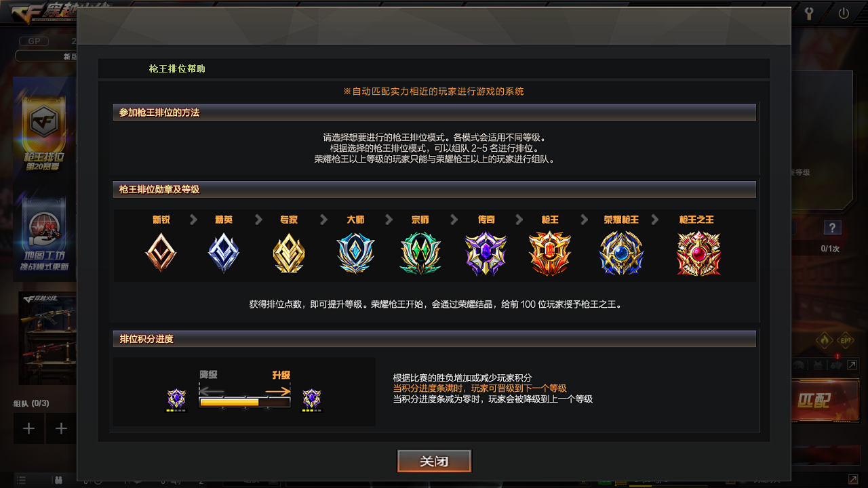This screenshot has width=868, height=488.
Task: Add a teammate with first plus slot
Action: pos(28,428)
